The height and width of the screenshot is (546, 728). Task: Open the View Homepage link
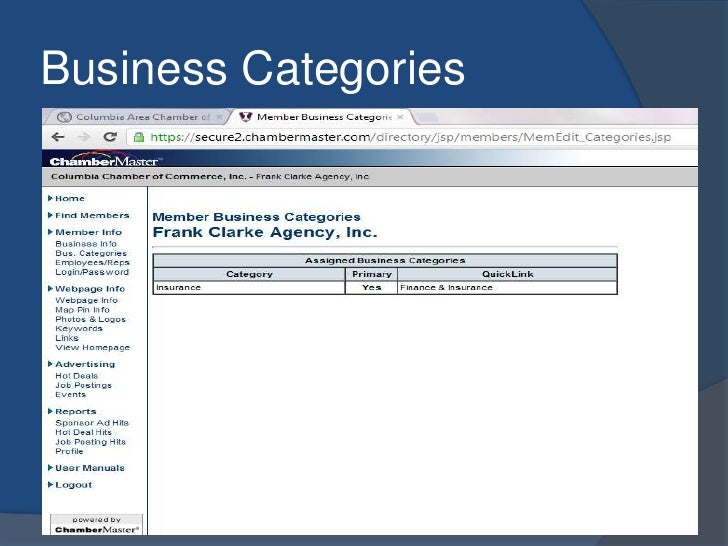point(92,347)
